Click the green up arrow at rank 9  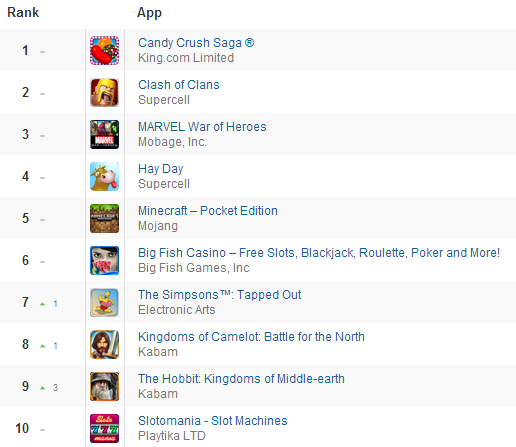tap(42, 388)
